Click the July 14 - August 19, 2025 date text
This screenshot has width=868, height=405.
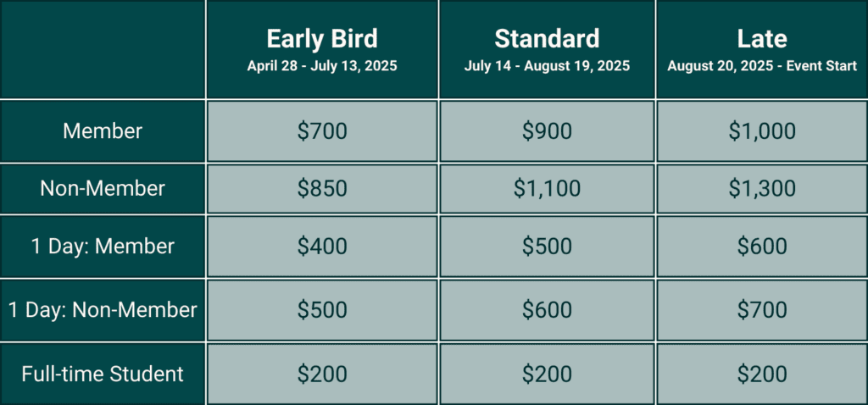pyautogui.click(x=547, y=66)
